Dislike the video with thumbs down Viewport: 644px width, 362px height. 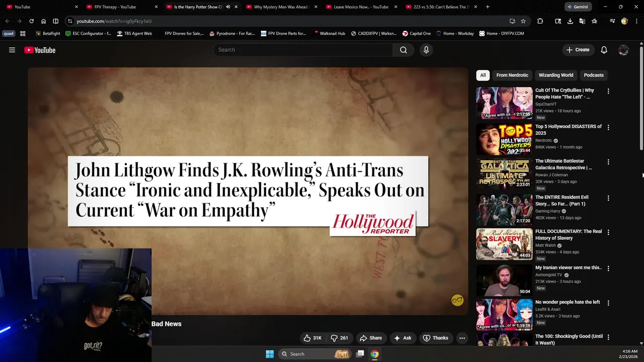[x=340, y=338]
